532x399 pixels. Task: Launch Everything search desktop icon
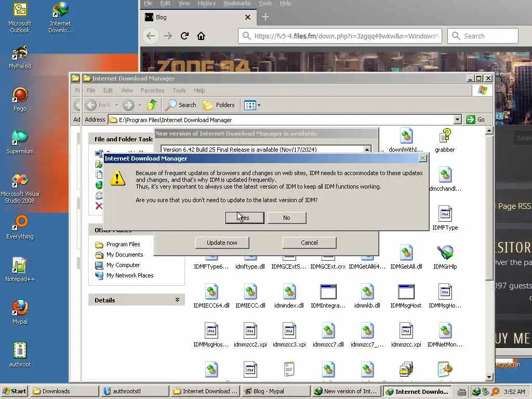(x=20, y=227)
